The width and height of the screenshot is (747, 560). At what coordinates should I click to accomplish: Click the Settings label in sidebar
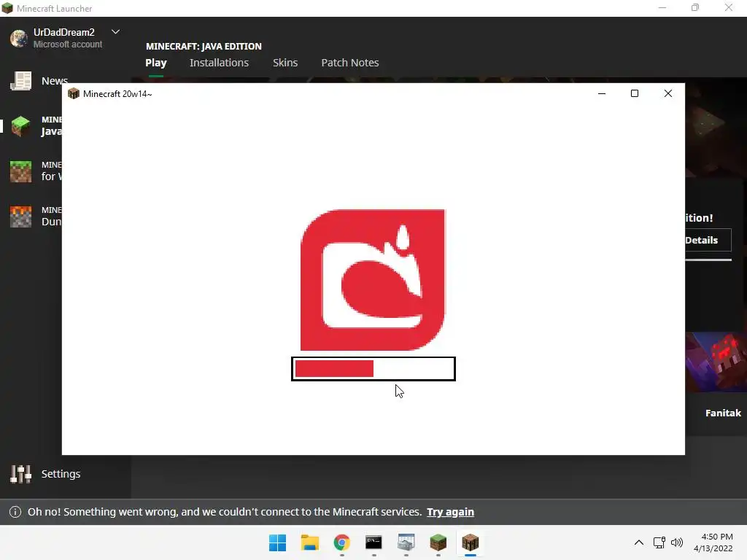tap(61, 474)
